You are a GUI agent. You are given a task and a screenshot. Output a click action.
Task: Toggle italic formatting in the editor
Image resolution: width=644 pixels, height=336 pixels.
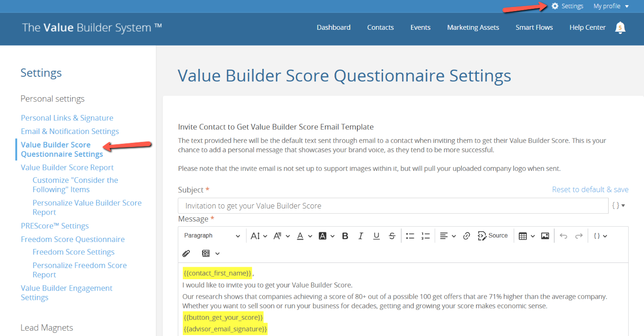click(361, 236)
